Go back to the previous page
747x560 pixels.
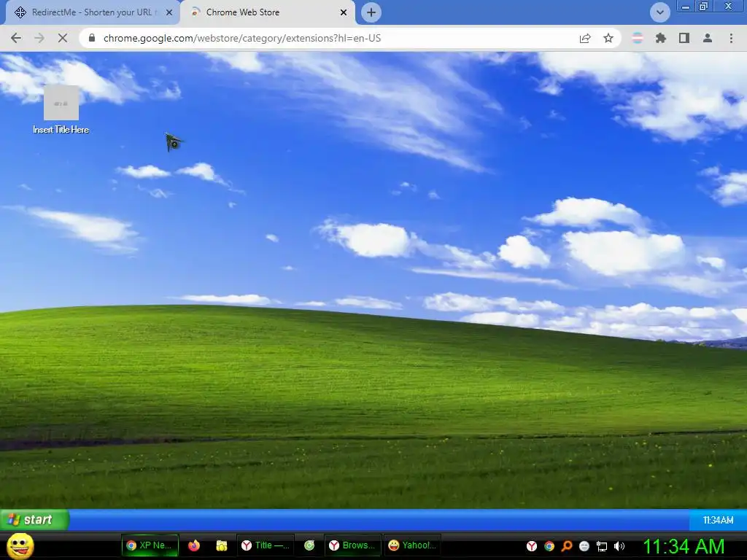click(16, 38)
